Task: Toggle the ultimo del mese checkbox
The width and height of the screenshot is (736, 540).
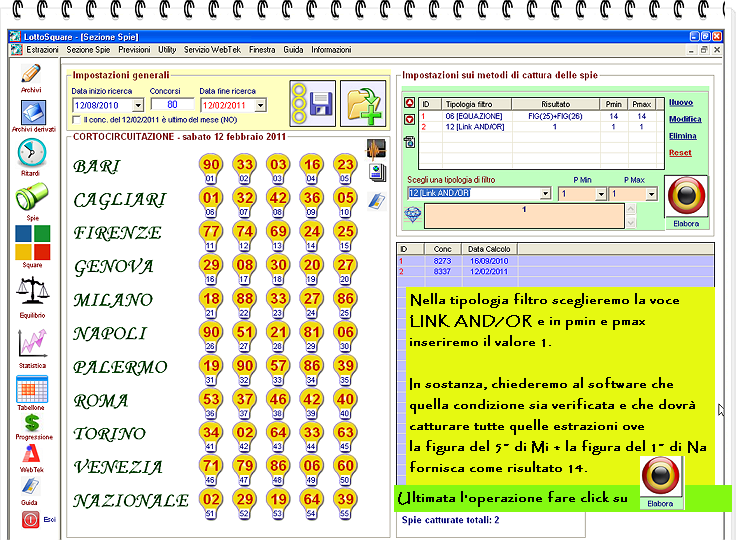Action: [77, 120]
